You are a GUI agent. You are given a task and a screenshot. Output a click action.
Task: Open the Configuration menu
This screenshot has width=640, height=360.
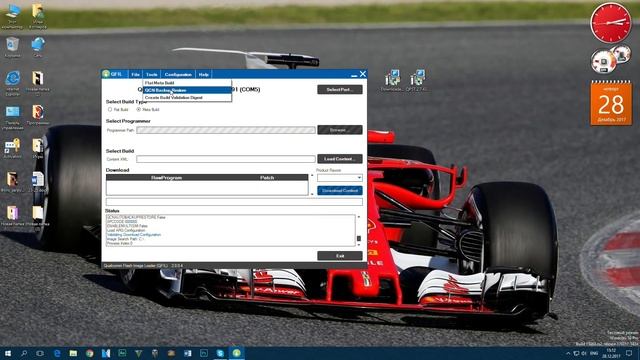click(178, 74)
